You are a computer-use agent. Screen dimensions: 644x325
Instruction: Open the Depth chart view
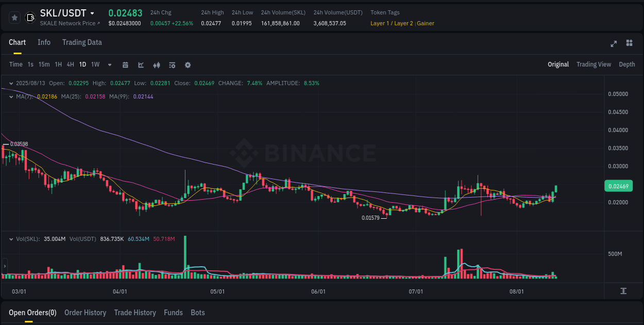(x=626, y=64)
